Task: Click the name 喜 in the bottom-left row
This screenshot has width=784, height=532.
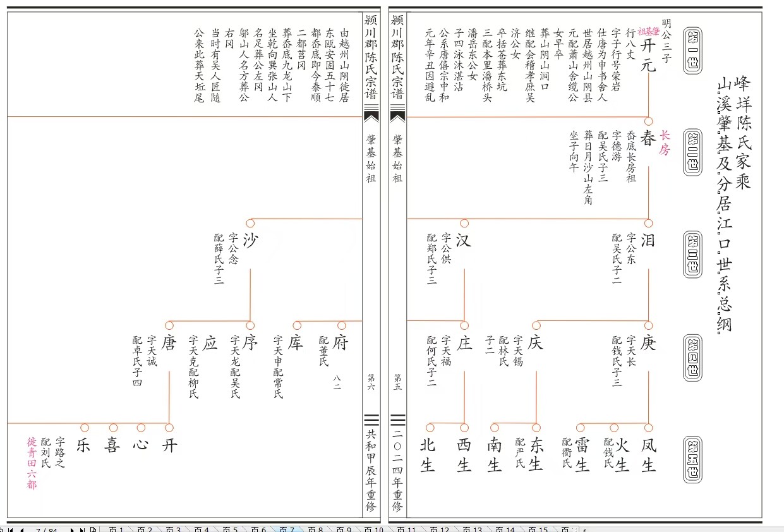Action: pos(112,445)
